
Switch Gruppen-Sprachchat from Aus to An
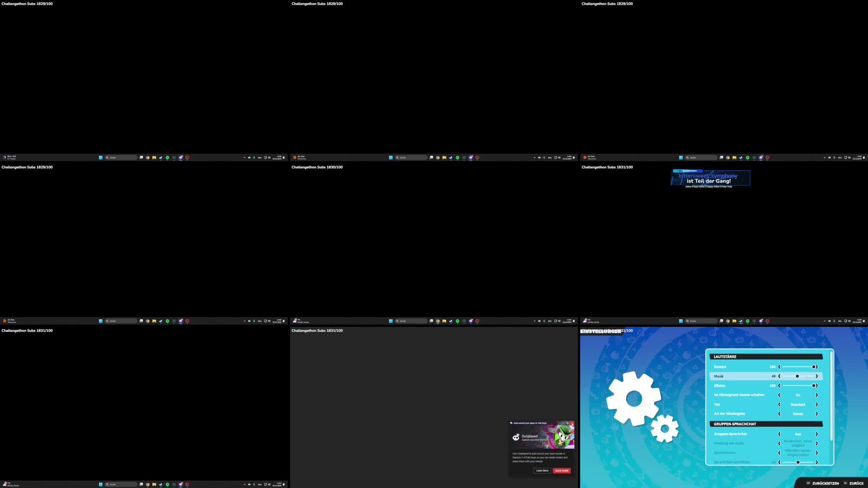point(817,434)
